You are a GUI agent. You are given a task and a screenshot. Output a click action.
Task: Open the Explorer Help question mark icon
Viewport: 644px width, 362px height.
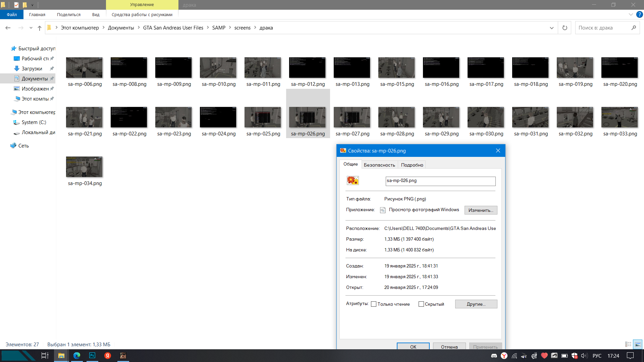tap(640, 14)
